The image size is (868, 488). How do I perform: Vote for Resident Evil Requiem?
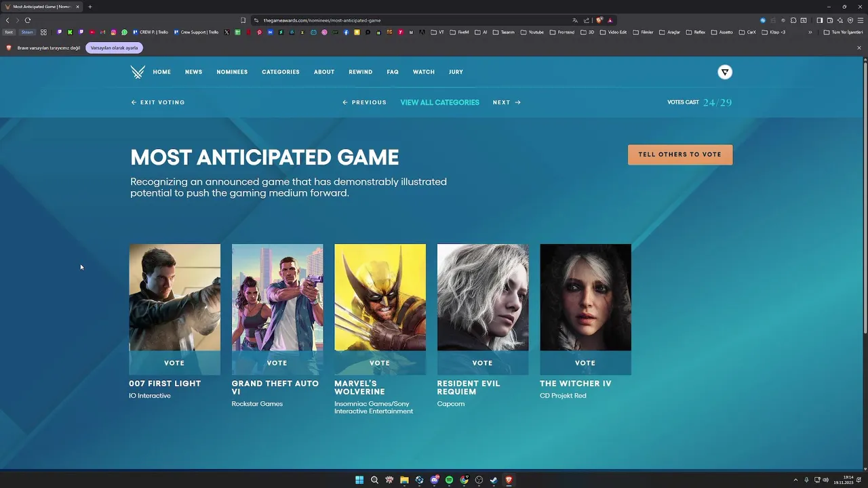point(483,363)
